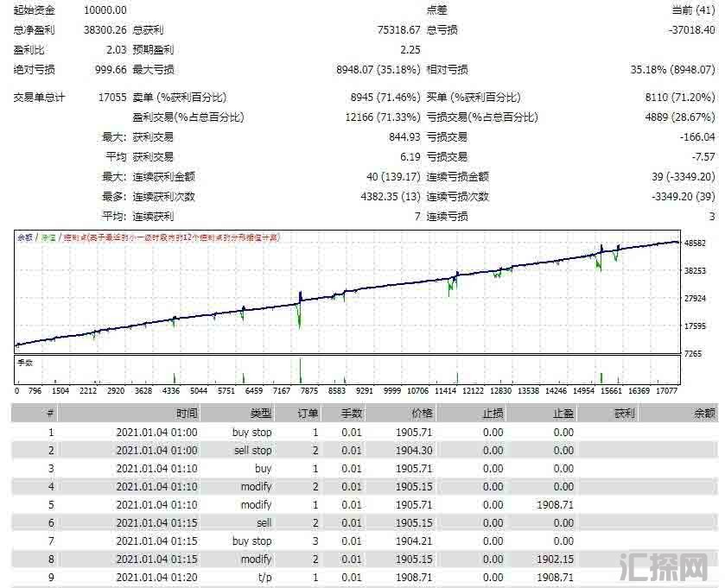Image resolution: width=725 pixels, height=588 pixels.
Task: Click the 15661 marker on chart axis
Action: [612, 390]
